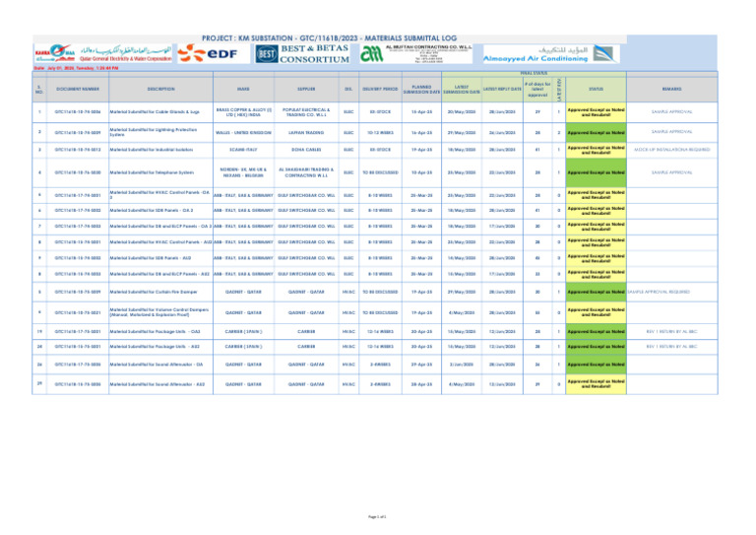Click the AL SHAIDHANI TRADING & CONTRACTING supplier cell

tap(306, 172)
